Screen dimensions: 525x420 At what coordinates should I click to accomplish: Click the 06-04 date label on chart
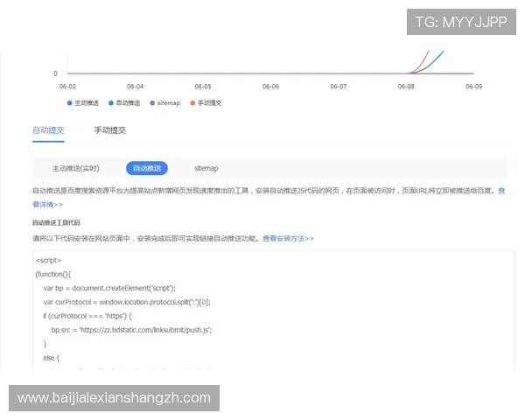click(x=135, y=87)
